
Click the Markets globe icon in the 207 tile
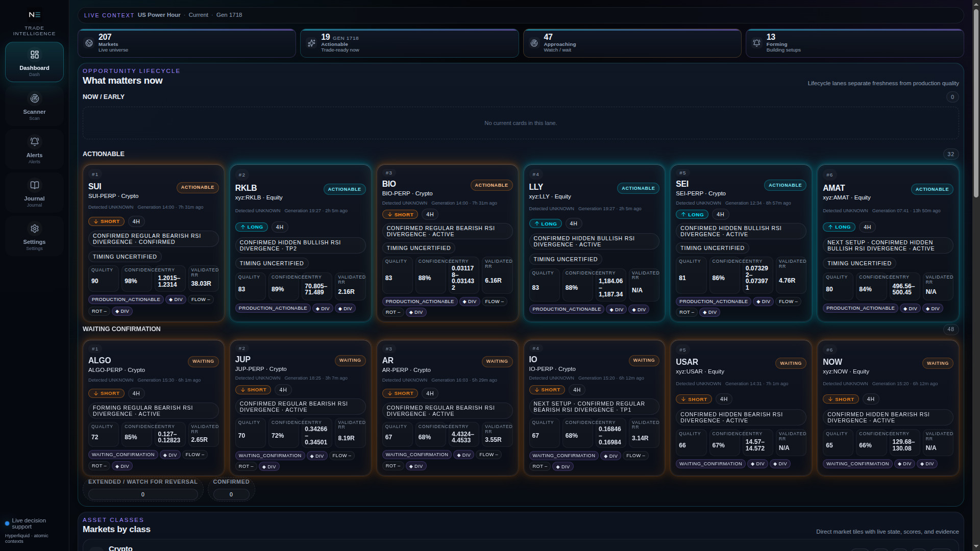(x=89, y=43)
